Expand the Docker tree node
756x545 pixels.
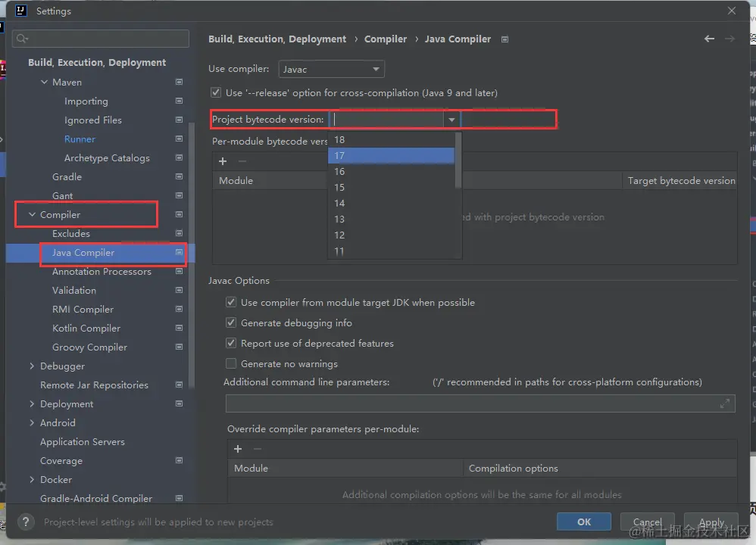point(32,479)
